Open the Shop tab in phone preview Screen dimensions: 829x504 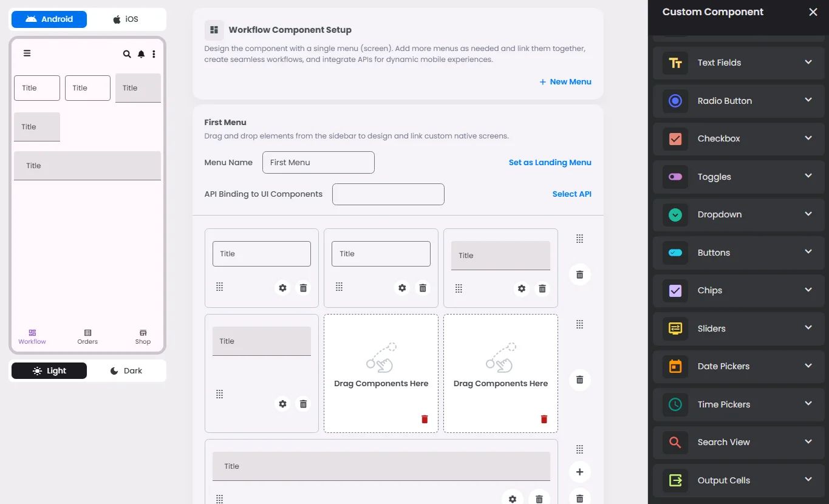[x=143, y=336]
